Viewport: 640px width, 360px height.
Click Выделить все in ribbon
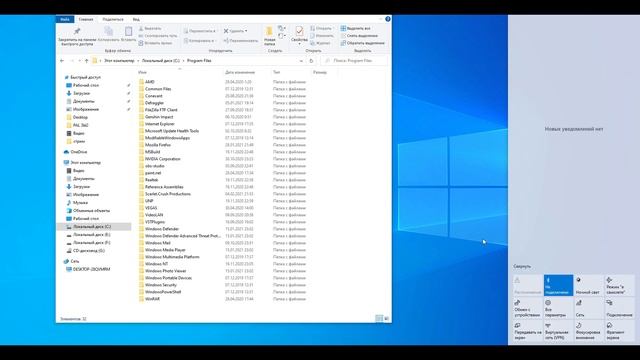[356, 29]
